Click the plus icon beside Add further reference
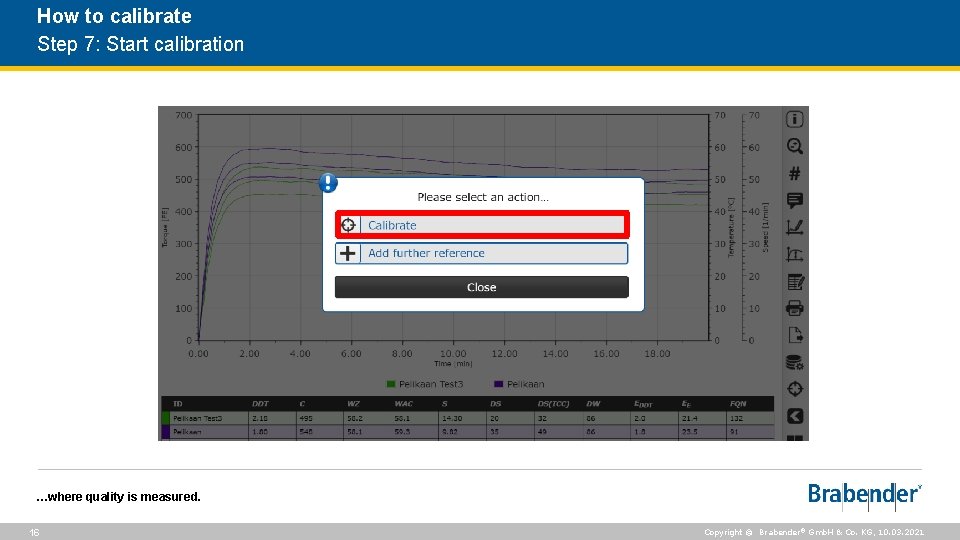The image size is (960, 540). tap(348, 253)
